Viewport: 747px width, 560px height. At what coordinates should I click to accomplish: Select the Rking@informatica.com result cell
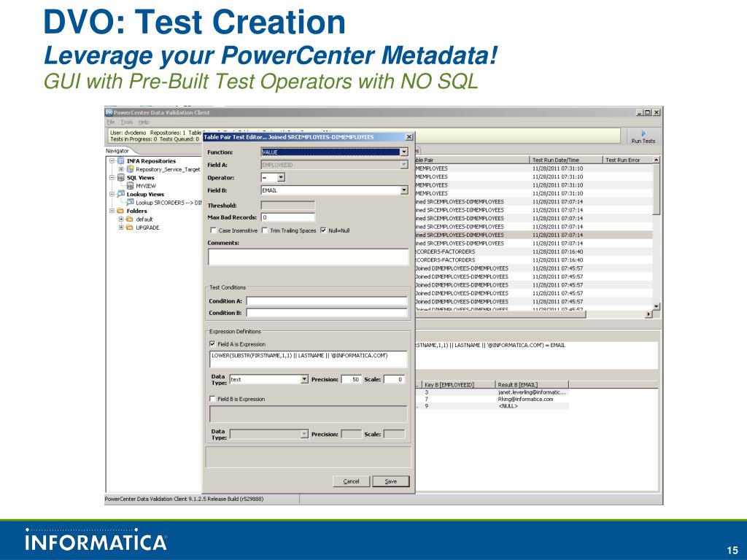[x=526, y=399]
